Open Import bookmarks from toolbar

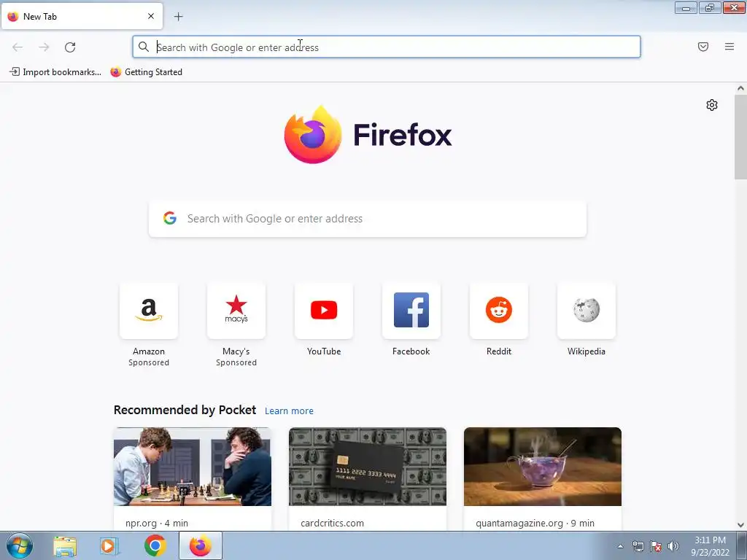point(55,72)
